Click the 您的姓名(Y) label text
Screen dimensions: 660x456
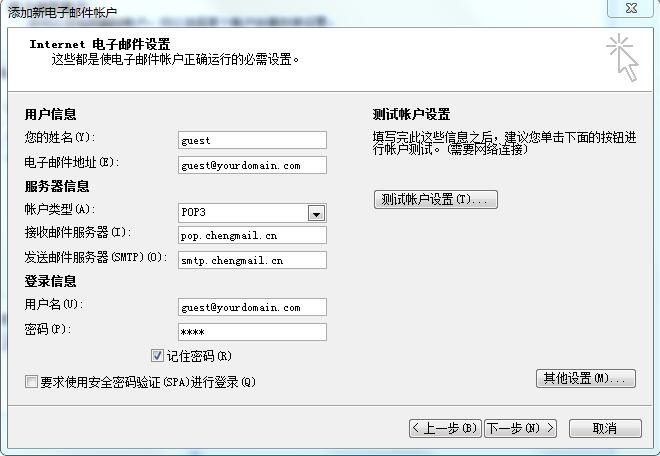[59, 137]
